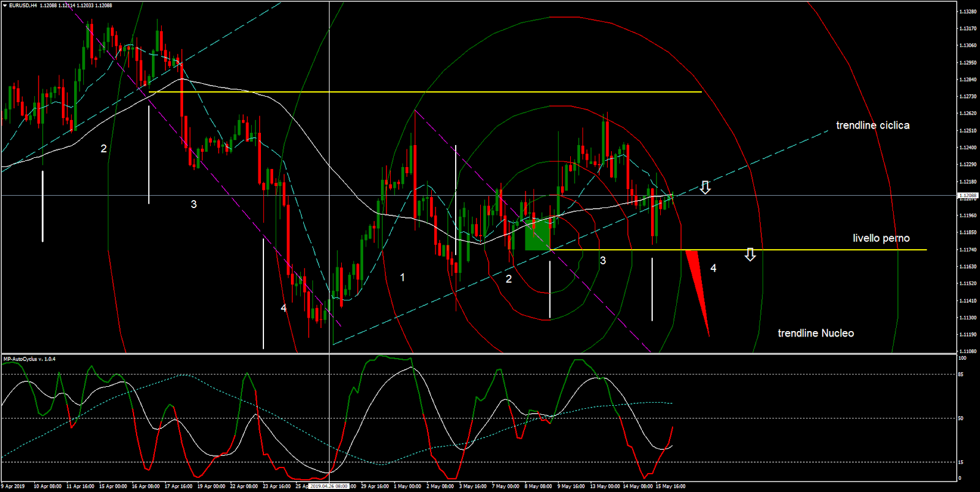
Task: Click price scale value 1.12620
Action: pos(968,113)
